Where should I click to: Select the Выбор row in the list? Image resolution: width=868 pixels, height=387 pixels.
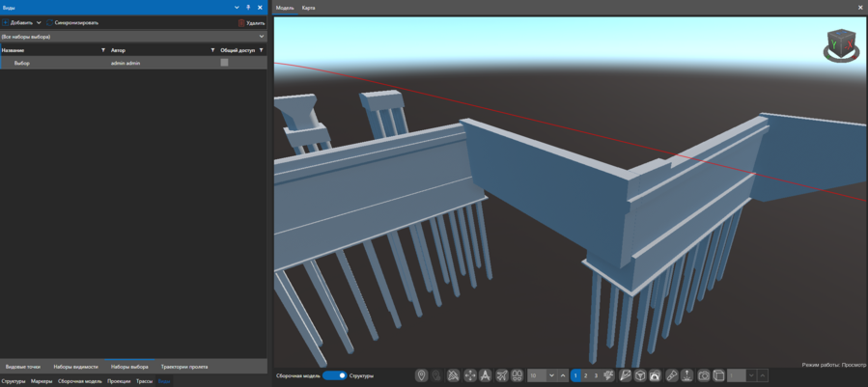pyautogui.click(x=58, y=63)
